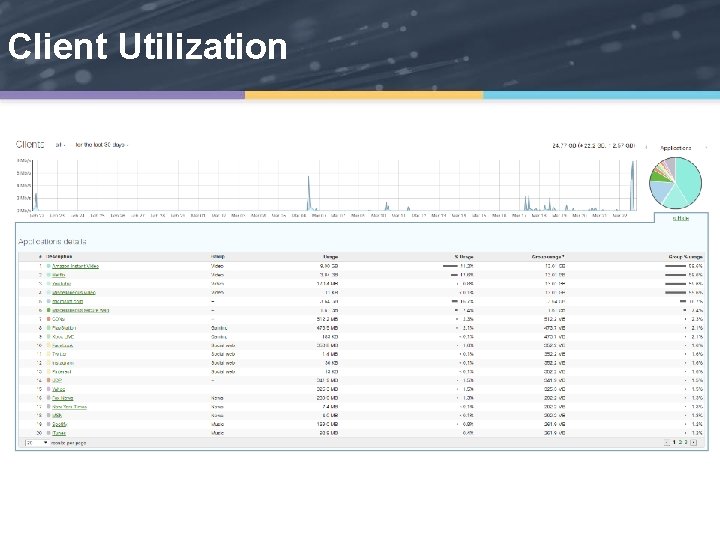This screenshot has height=540, width=720.
Task: Open the miscellaneous video link
Action: point(73,292)
